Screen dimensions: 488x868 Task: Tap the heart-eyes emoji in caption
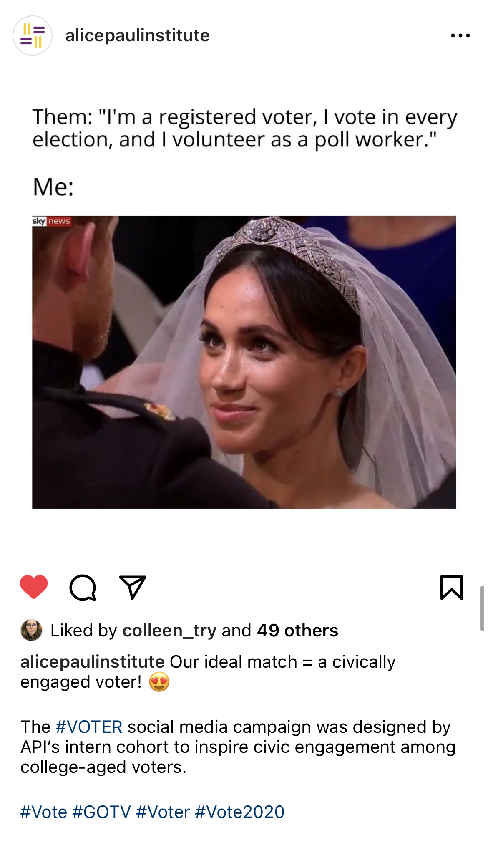159,682
